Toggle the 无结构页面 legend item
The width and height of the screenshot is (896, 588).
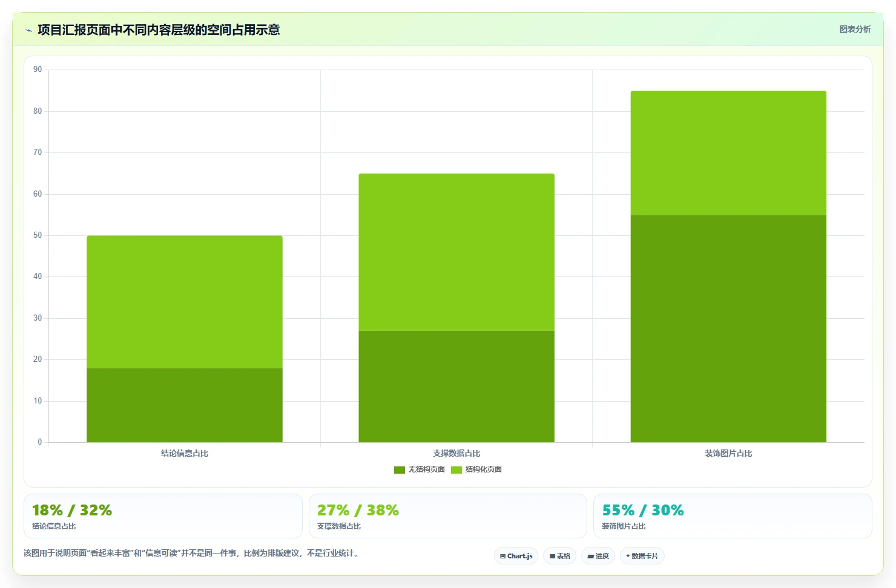419,469
